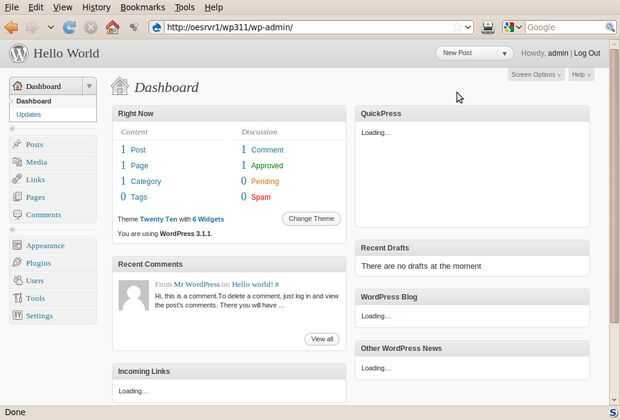Click the Comments speech bubble icon

coord(17,214)
